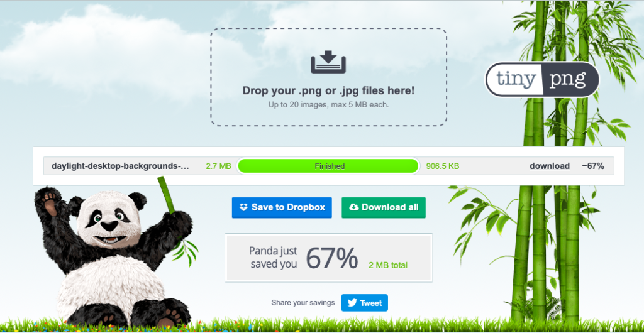Click the panda mascot illustration

click(113, 256)
